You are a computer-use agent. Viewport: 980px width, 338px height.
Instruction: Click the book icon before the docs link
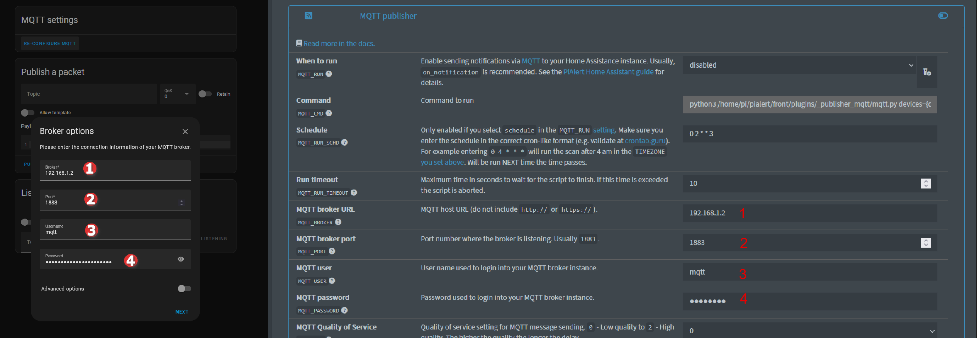coord(299,43)
